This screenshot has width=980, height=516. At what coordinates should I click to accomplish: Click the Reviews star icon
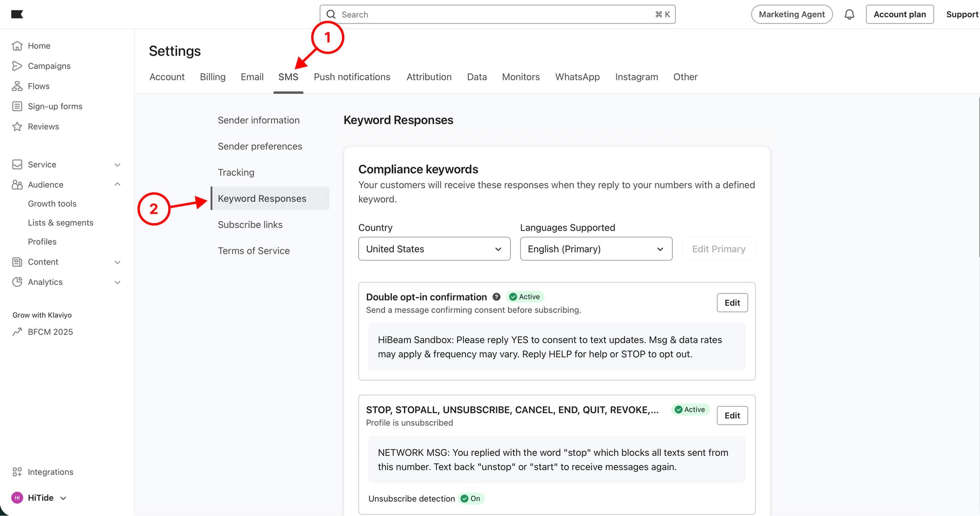(17, 127)
